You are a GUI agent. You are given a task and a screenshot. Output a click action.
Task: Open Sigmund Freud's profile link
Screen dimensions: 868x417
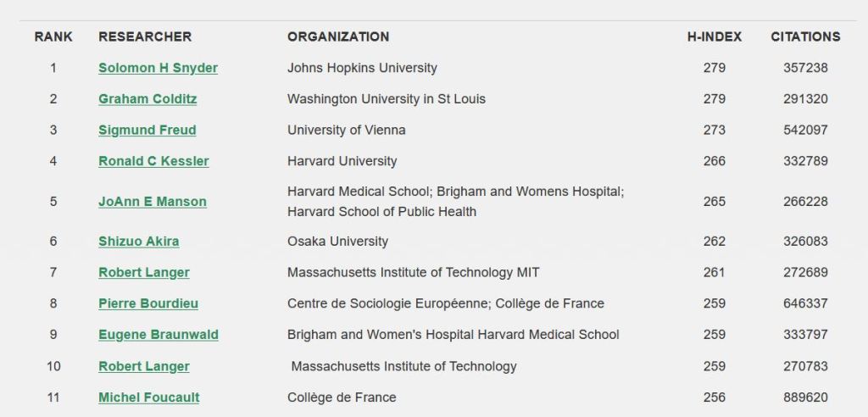(x=147, y=131)
